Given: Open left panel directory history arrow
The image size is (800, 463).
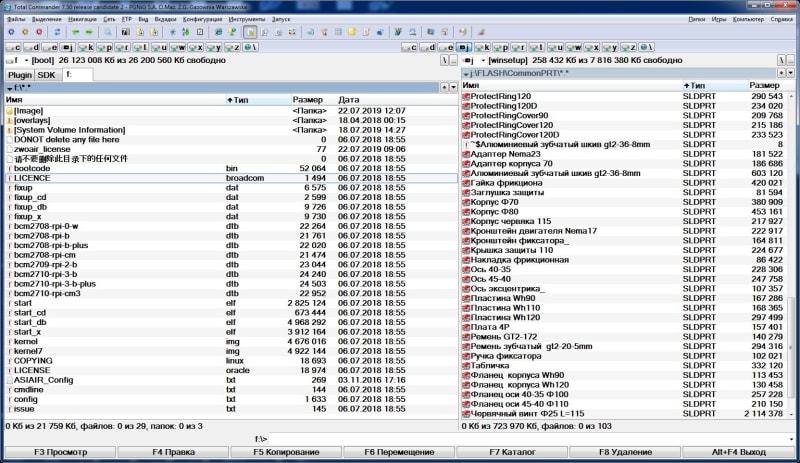Looking at the screenshot, I should pyautogui.click(x=453, y=87).
